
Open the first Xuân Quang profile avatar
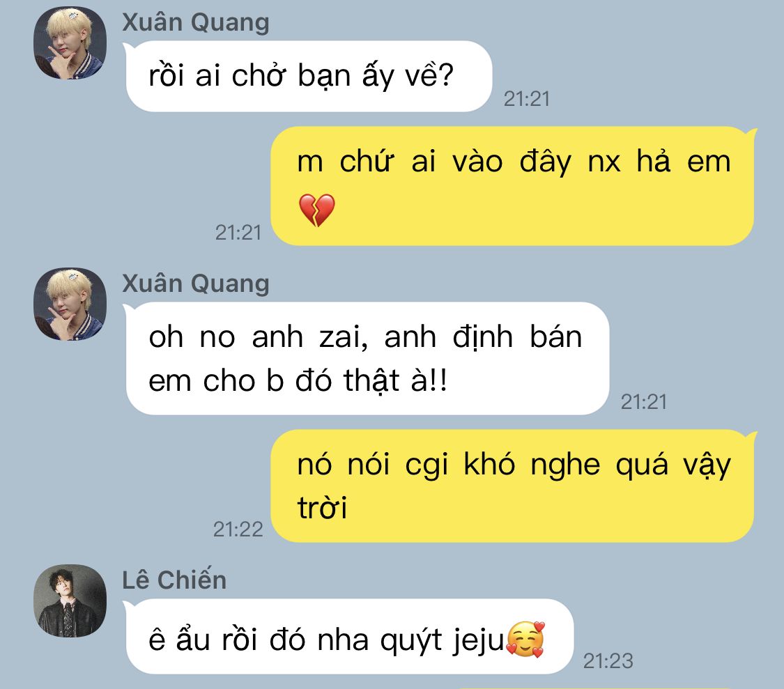[x=70, y=43]
